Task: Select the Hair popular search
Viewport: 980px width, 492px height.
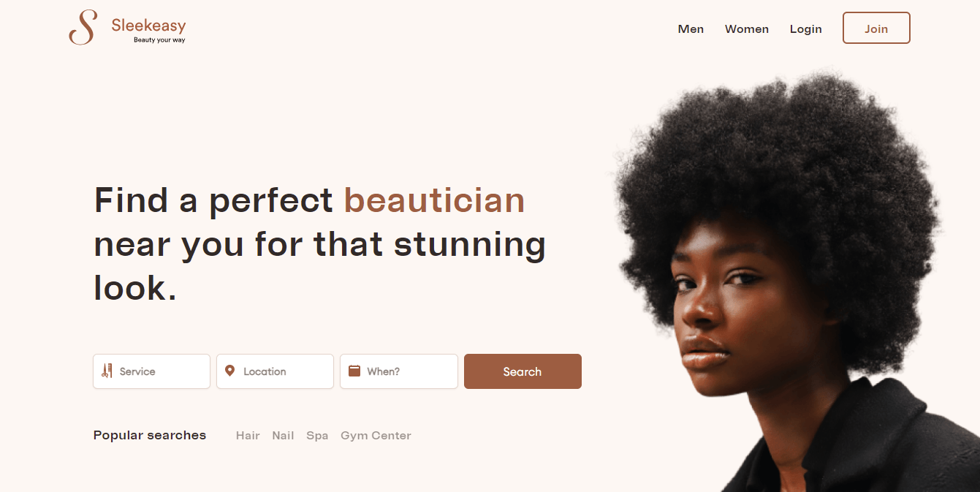Action: pos(248,436)
